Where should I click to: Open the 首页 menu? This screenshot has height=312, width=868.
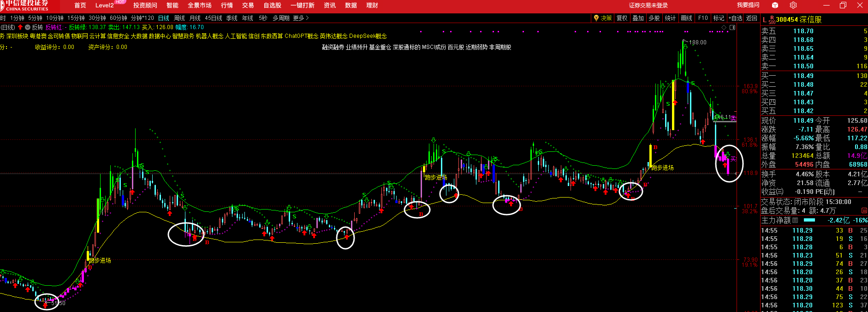tap(80, 6)
